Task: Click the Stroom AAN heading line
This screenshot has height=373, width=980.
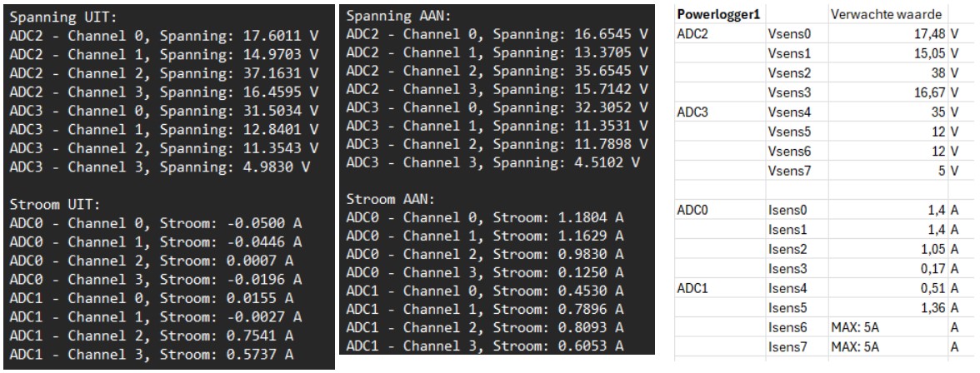Action: pyautogui.click(x=384, y=199)
